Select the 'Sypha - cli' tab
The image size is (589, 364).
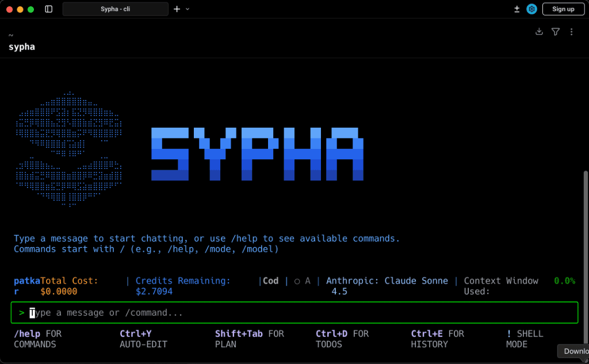(115, 9)
